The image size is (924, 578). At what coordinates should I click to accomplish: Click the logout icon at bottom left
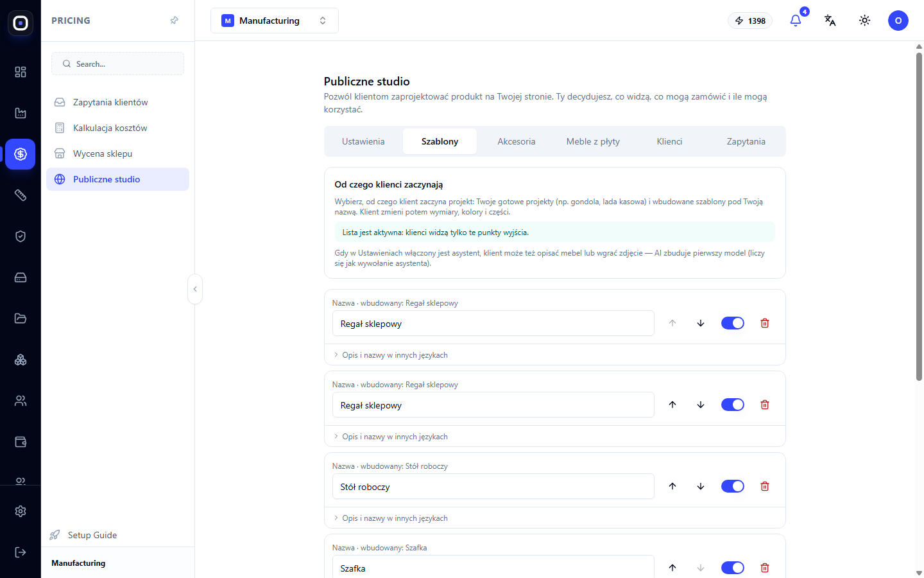[x=21, y=552]
